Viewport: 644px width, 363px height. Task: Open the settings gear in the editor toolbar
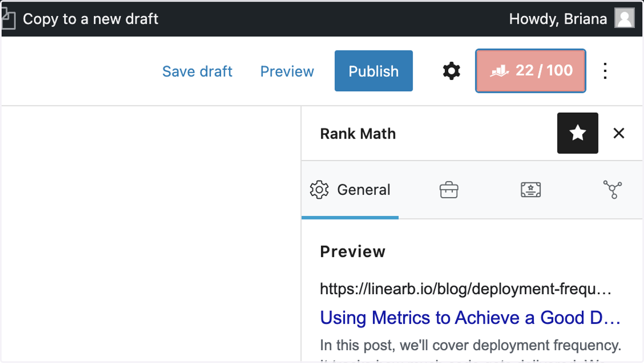[451, 71]
